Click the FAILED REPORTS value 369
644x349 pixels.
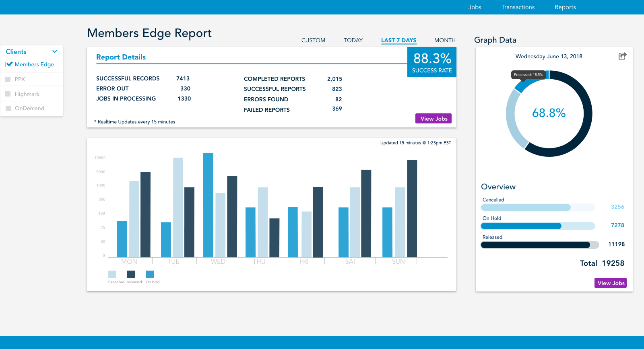(x=337, y=109)
